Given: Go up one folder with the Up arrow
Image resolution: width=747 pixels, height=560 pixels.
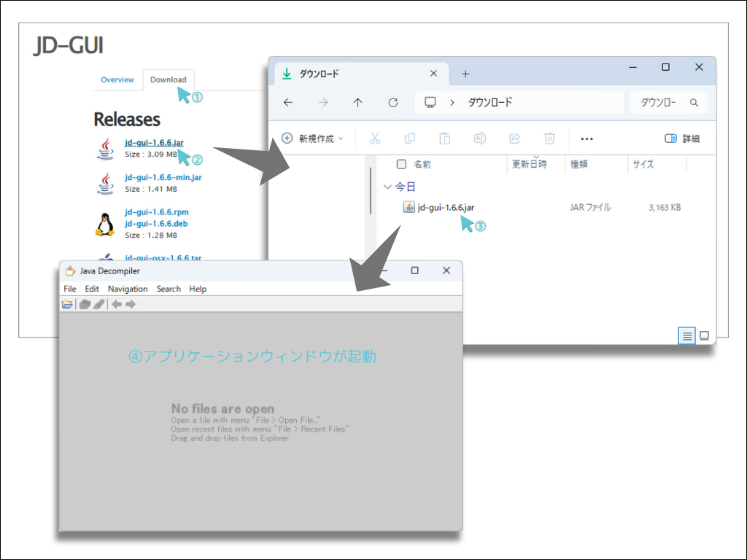Looking at the screenshot, I should point(357,103).
